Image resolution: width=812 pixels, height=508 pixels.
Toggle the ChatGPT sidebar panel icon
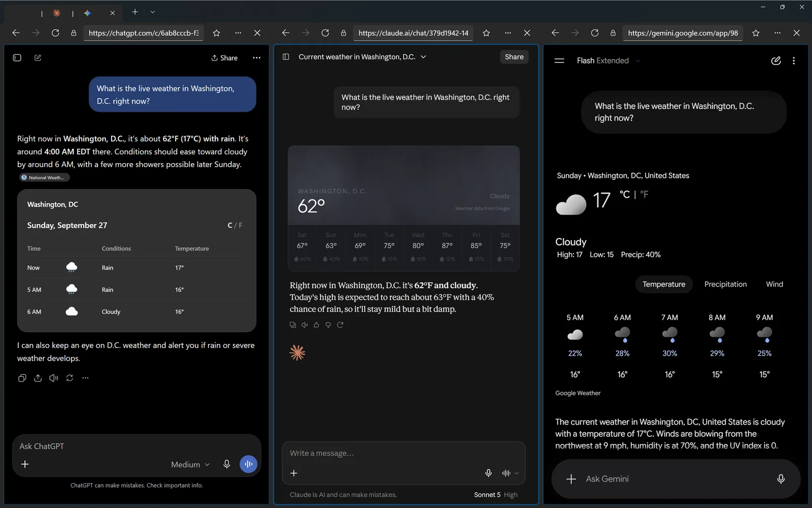17,58
